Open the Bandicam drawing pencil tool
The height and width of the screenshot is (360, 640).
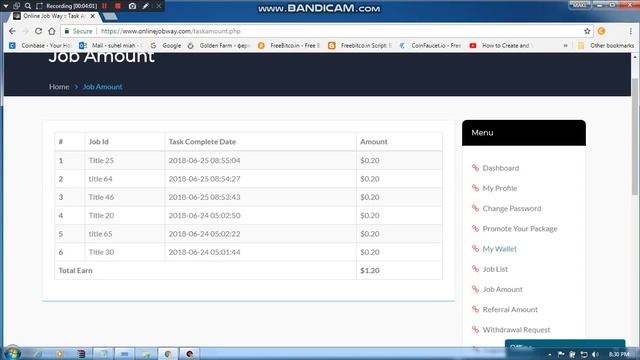pos(146,6)
